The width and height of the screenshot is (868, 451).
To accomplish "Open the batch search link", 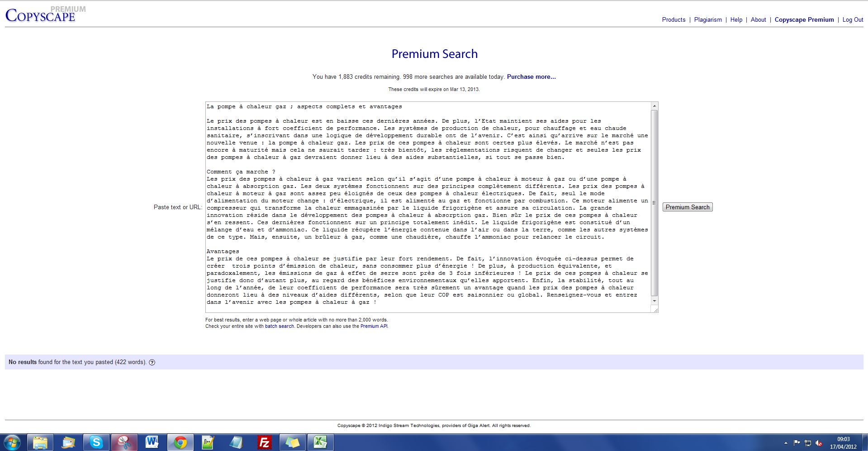I will (279, 326).
